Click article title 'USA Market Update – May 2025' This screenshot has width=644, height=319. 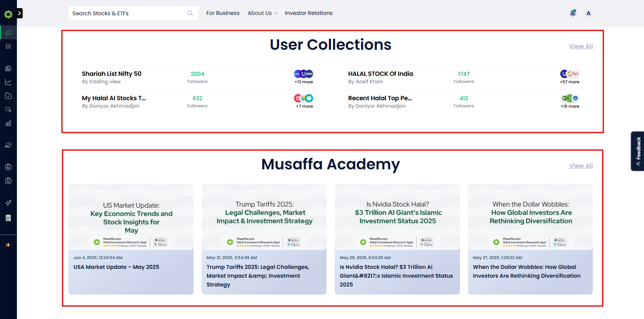click(116, 267)
